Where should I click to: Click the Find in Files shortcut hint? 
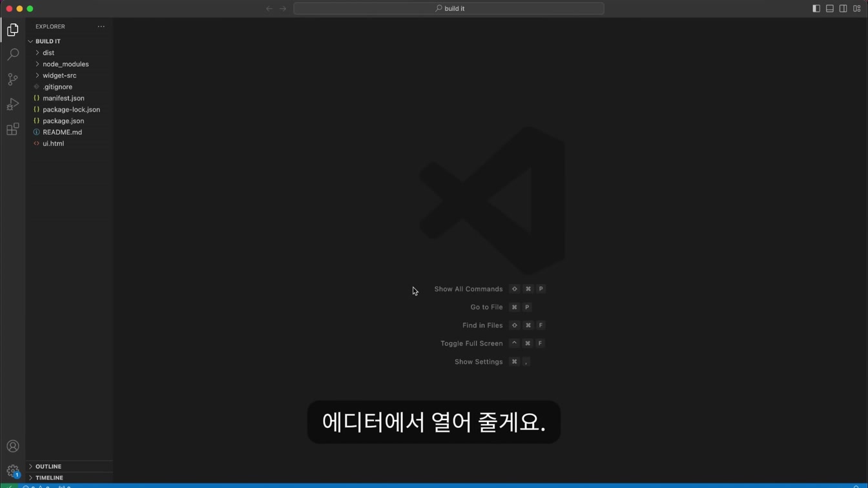[504, 325]
